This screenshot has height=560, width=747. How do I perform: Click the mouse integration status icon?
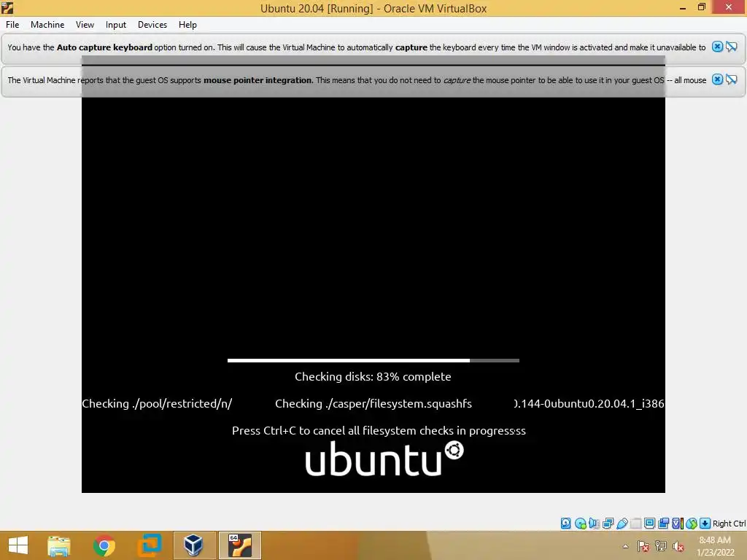point(692,524)
